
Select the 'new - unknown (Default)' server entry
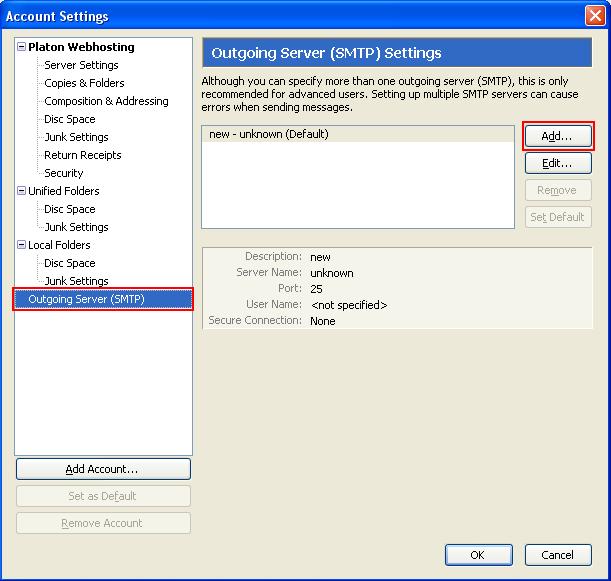tap(358, 134)
